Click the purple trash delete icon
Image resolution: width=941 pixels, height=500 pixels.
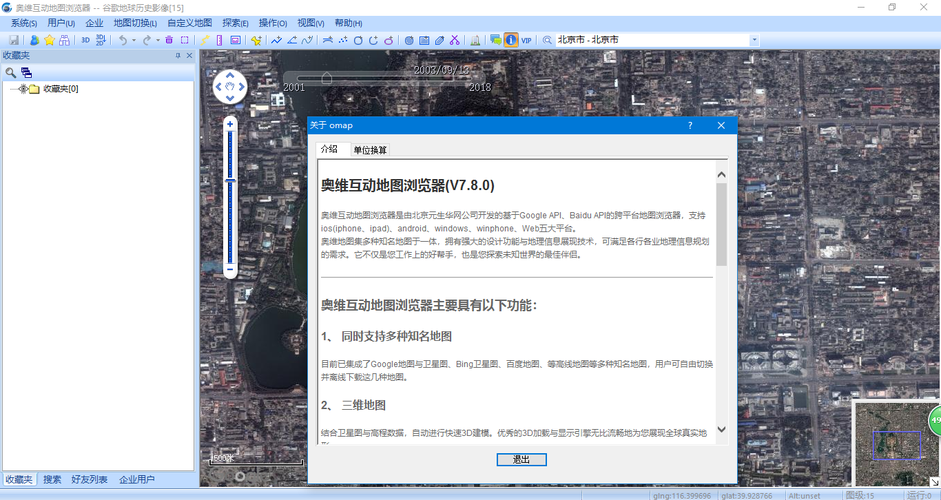[169, 40]
